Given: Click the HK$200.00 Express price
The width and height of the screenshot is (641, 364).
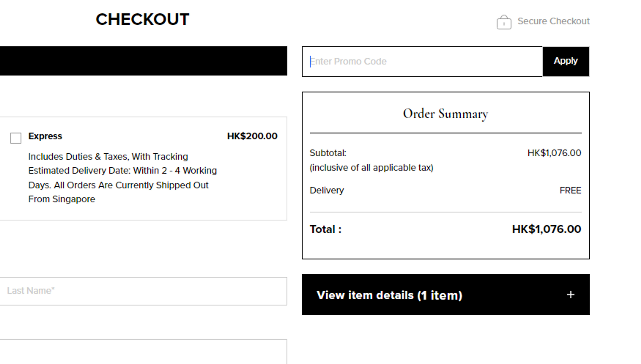Looking at the screenshot, I should (252, 136).
